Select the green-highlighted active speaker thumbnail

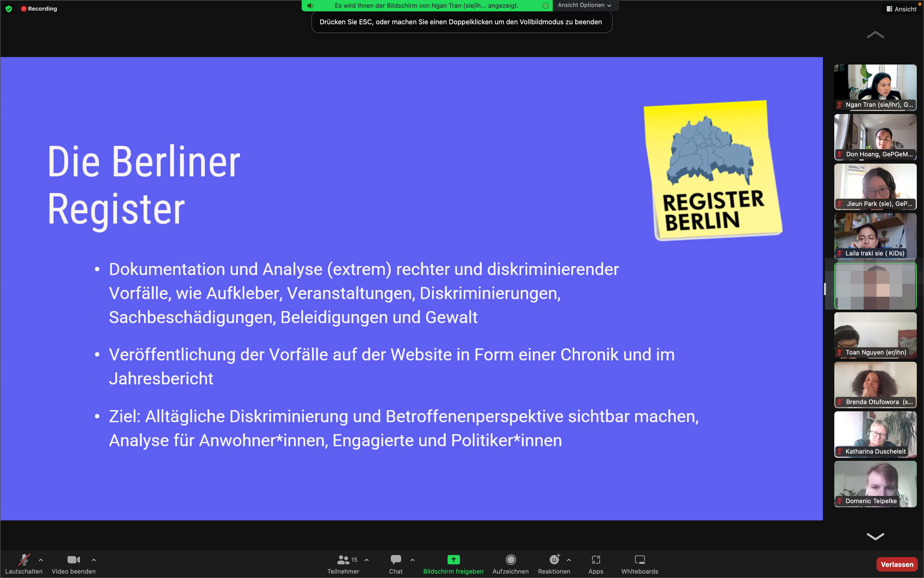coord(875,286)
